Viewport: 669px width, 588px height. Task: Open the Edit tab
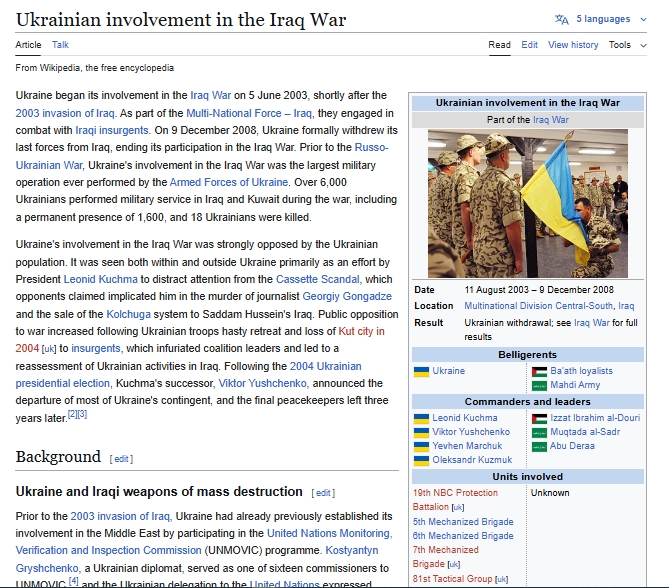click(529, 45)
